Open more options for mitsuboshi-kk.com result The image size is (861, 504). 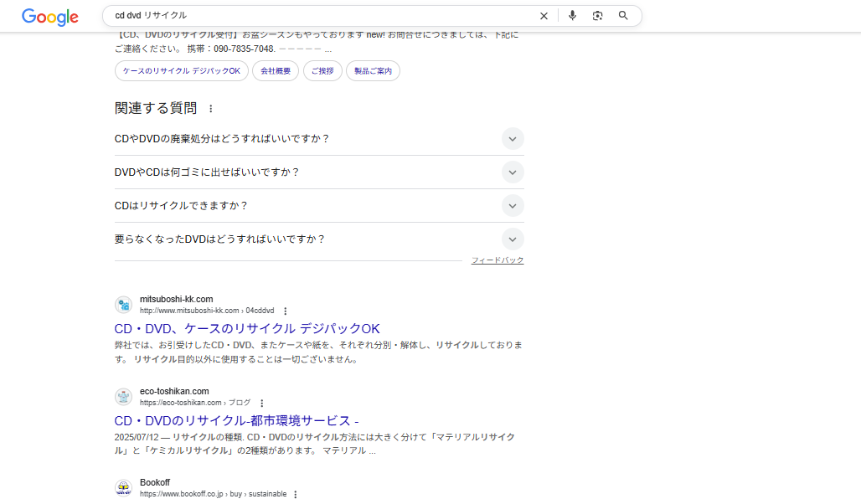(x=286, y=311)
